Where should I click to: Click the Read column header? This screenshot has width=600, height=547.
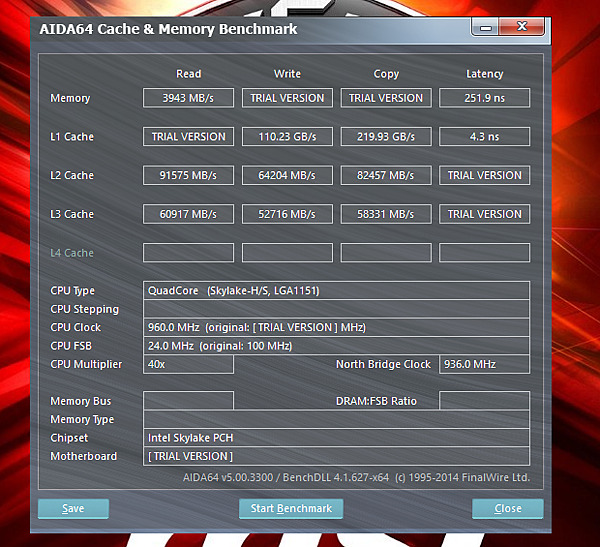(188, 73)
